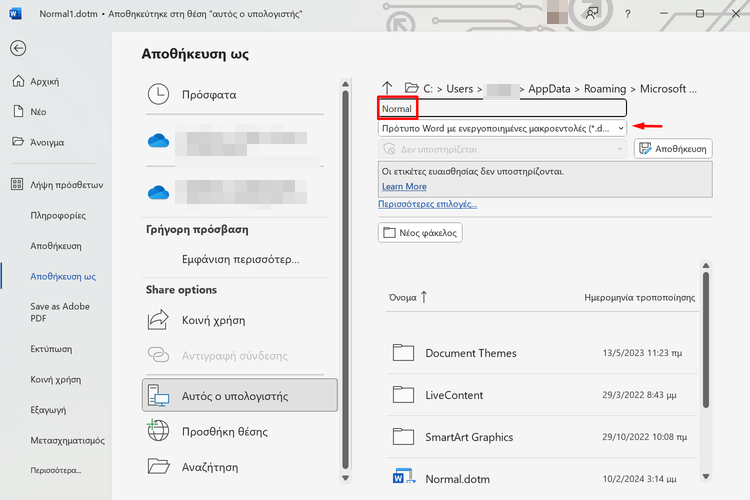Click Users in the breadcrumb path
The height and width of the screenshot is (500, 750).
point(459,89)
